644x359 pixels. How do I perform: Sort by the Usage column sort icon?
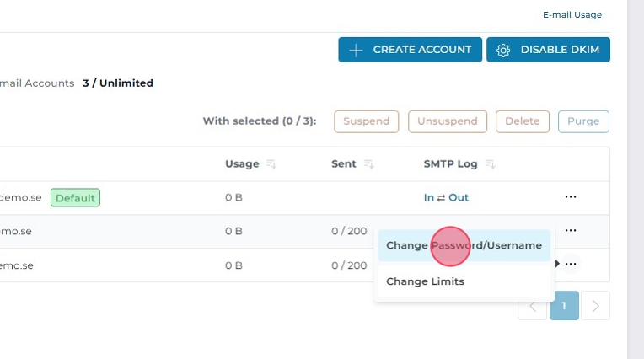coord(271,164)
